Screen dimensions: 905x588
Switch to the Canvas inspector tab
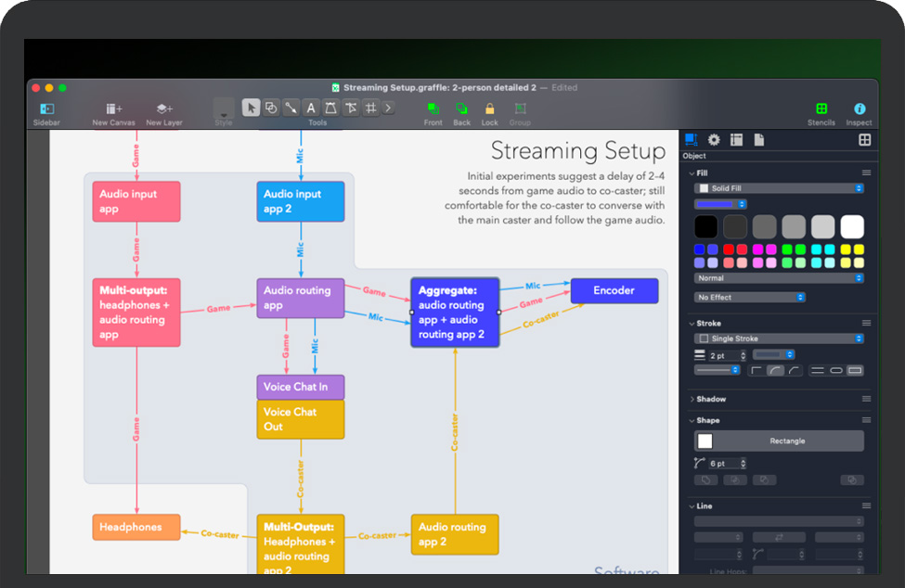pyautogui.click(x=736, y=140)
